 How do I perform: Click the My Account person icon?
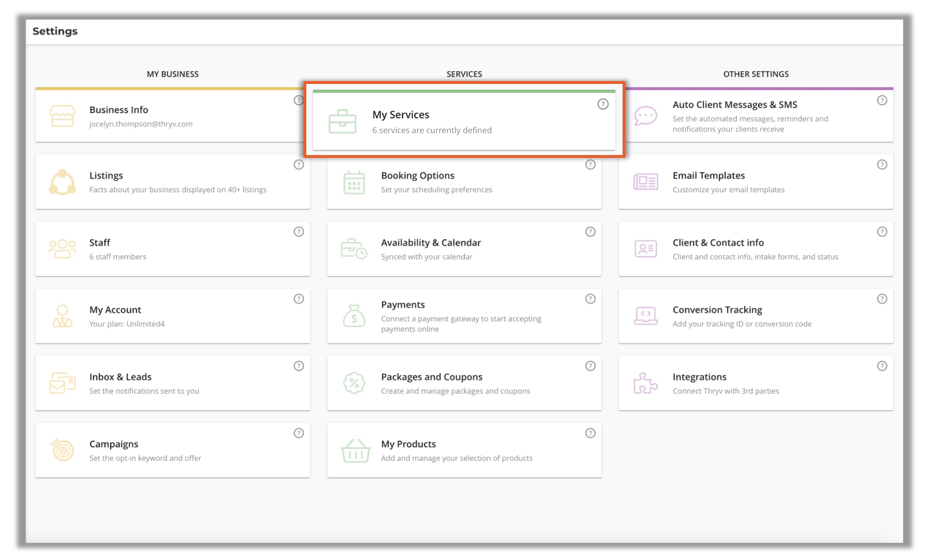(62, 316)
